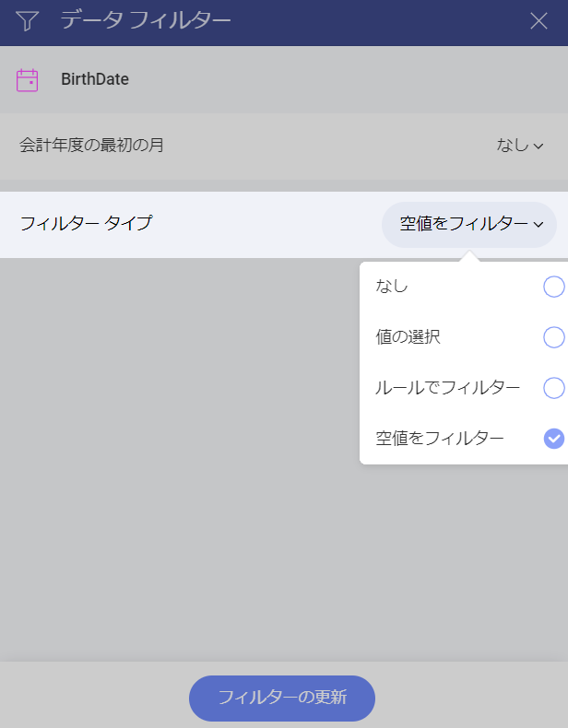568x728 pixels.
Task: Toggle the checked 空値をフィルター radio button
Action: click(553, 439)
